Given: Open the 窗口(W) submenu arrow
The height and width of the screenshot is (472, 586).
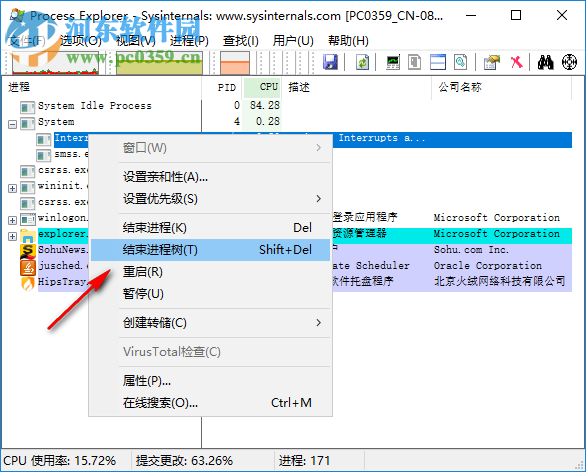Looking at the screenshot, I should tap(318, 148).
